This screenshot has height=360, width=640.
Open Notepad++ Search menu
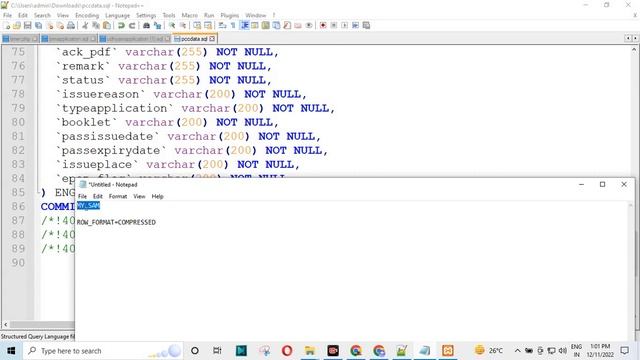(x=42, y=15)
